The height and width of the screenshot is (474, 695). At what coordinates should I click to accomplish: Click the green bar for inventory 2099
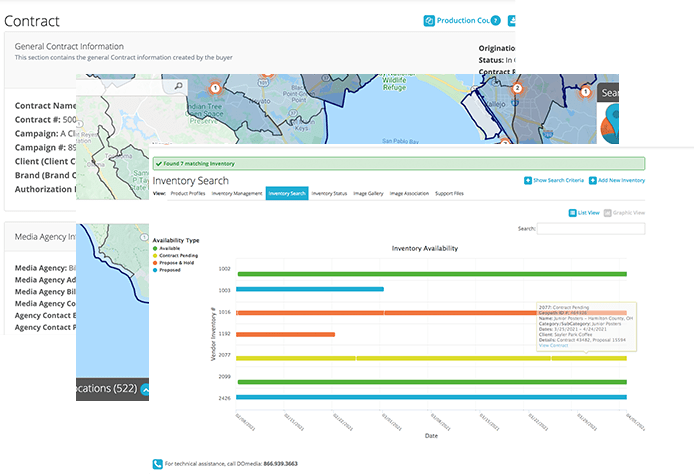click(x=432, y=382)
